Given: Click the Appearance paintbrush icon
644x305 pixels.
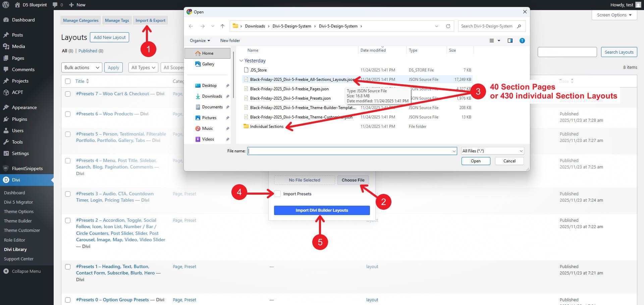Looking at the screenshot, I should tap(7, 107).
